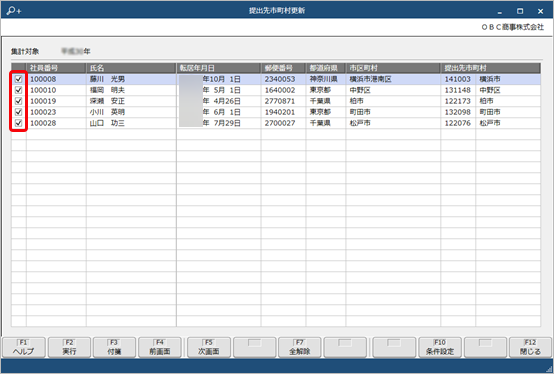Viewport: 554px width, 374px height.
Task: Click the date cell 6月 1日
Action: [x=219, y=112]
